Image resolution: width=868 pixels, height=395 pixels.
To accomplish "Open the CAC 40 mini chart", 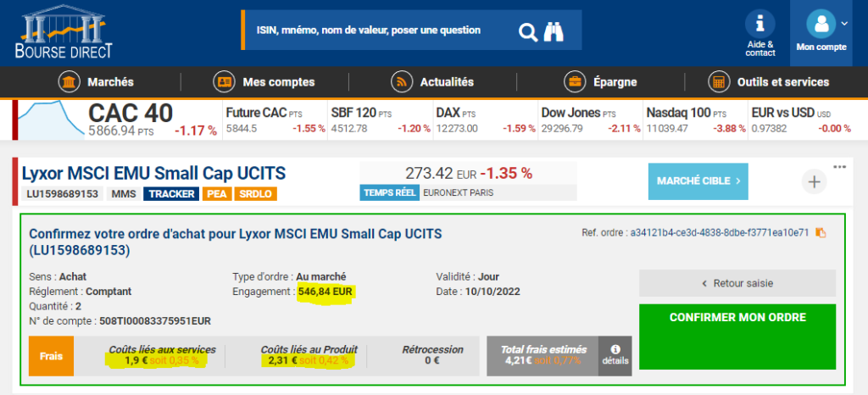I will (x=51, y=119).
